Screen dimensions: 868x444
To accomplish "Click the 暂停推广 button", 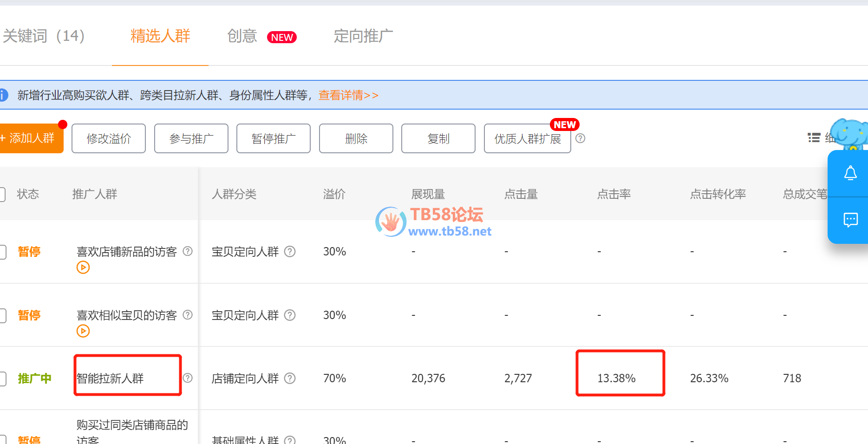I will pyautogui.click(x=274, y=138).
